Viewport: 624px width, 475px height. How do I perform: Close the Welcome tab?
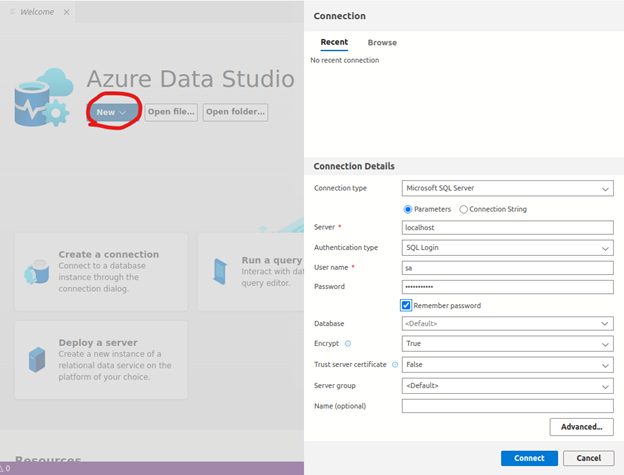66,12
